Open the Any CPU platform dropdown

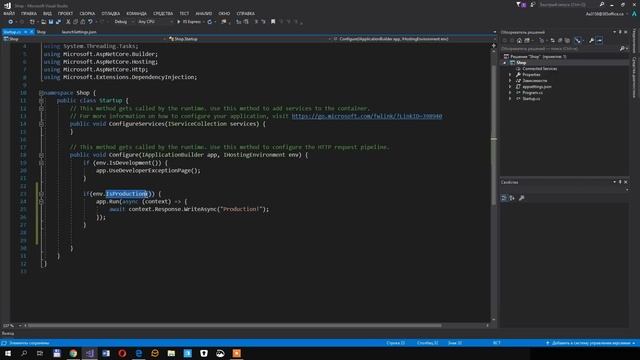click(x=155, y=22)
